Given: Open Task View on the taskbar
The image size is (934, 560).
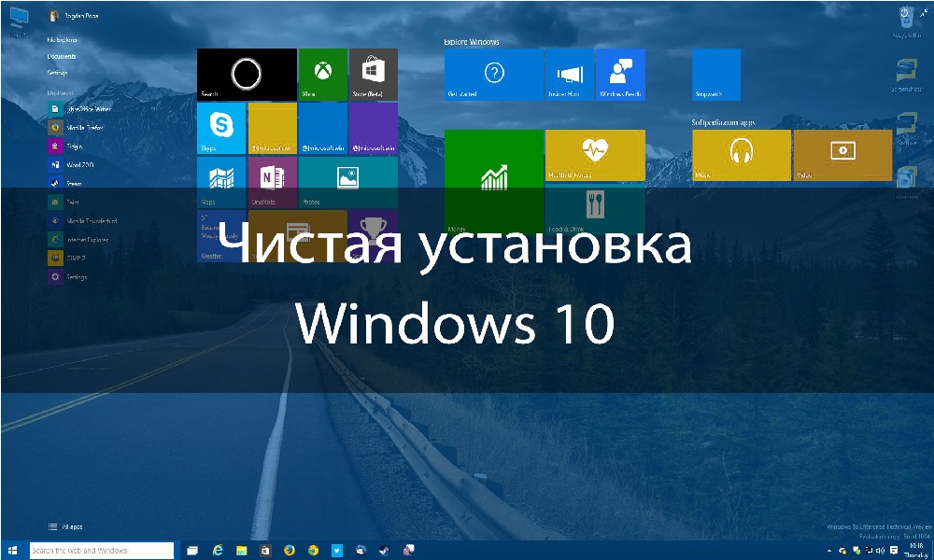Looking at the screenshot, I should pyautogui.click(x=192, y=551).
